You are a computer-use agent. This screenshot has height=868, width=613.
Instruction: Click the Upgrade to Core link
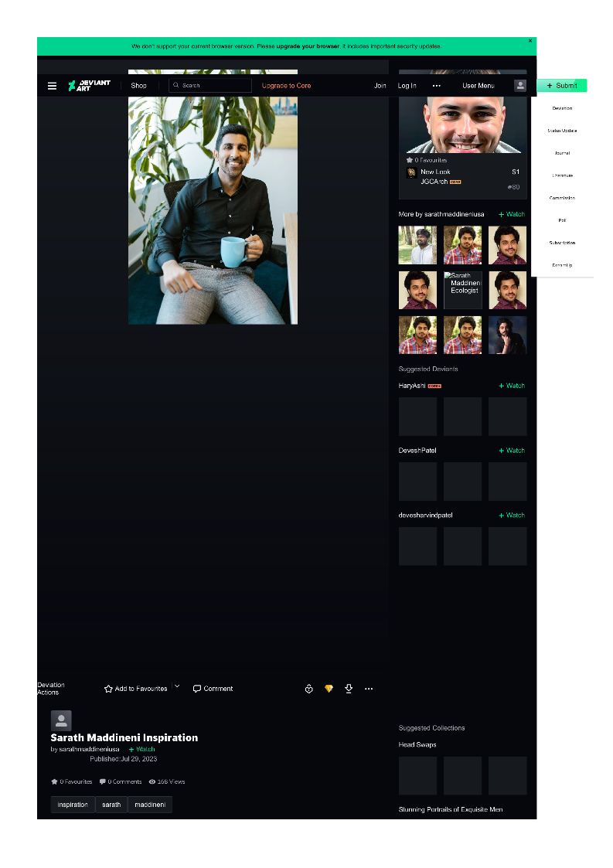(x=286, y=86)
